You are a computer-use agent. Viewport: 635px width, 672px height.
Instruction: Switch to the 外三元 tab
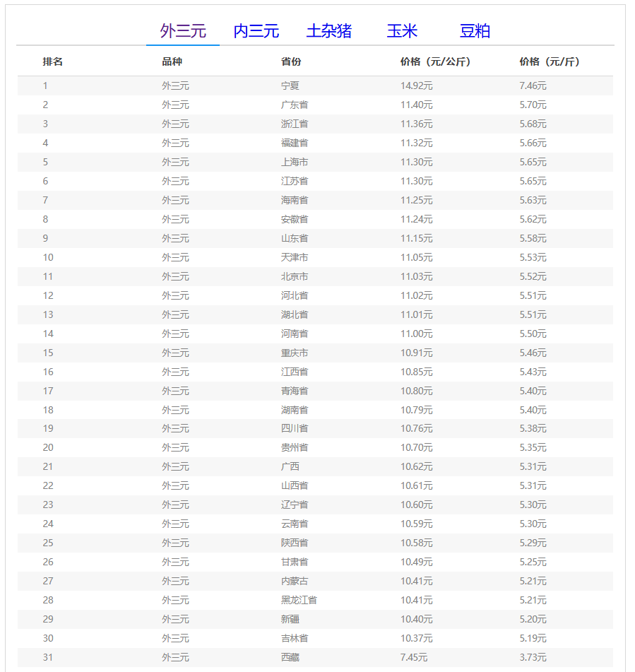183,31
